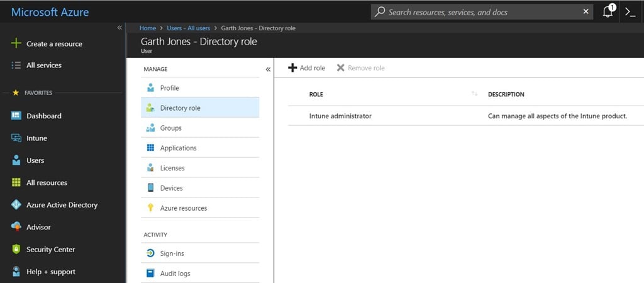Click the Garth Jones - Directory role breadcrumb
The image size is (644, 283).
coord(258,28)
